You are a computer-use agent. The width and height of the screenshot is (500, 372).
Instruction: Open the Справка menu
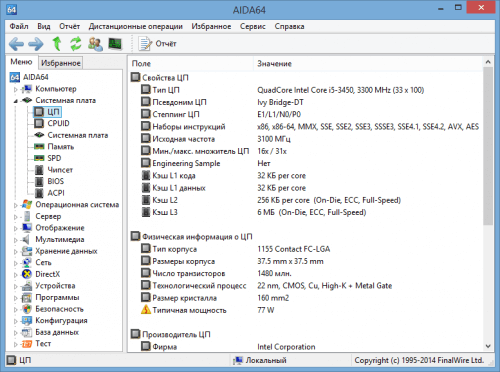tap(289, 26)
